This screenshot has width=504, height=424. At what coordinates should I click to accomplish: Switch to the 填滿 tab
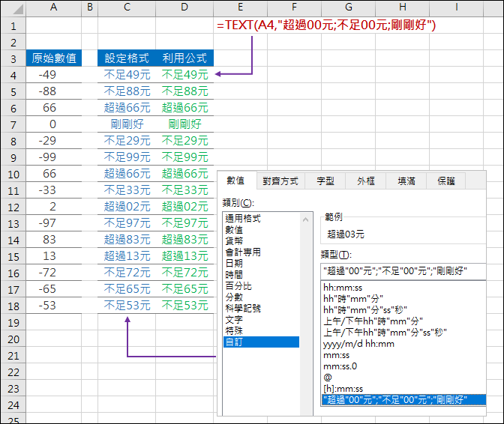406,181
